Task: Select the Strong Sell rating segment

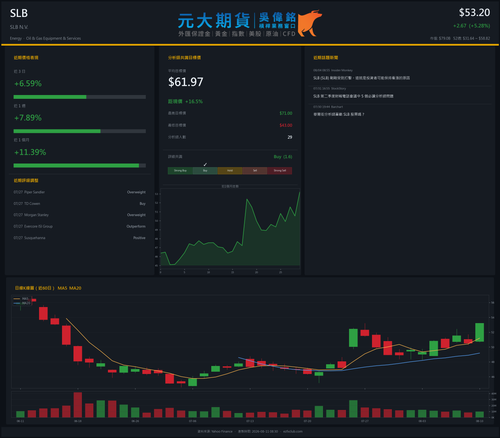Action: (x=280, y=171)
